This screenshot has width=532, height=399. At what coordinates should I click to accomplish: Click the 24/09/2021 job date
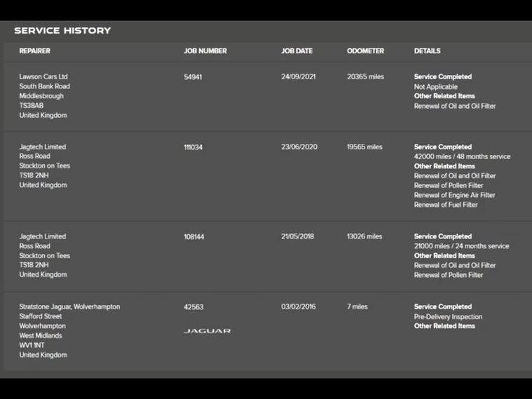point(298,77)
